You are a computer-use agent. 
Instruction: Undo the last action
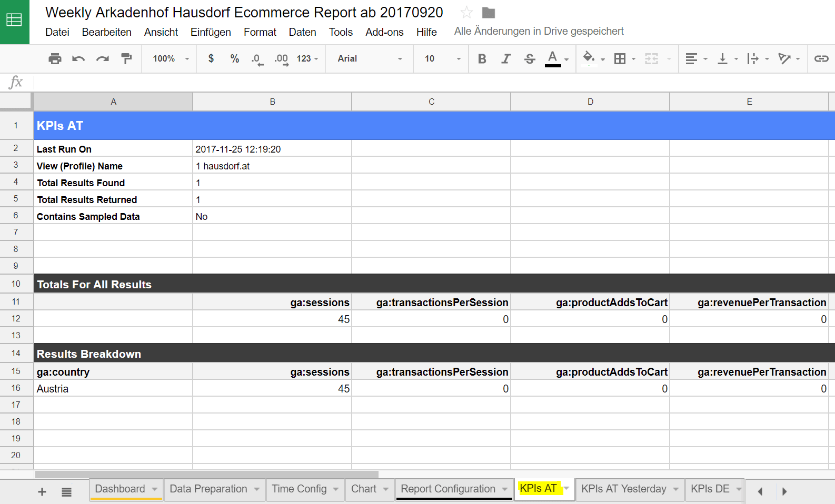click(78, 58)
